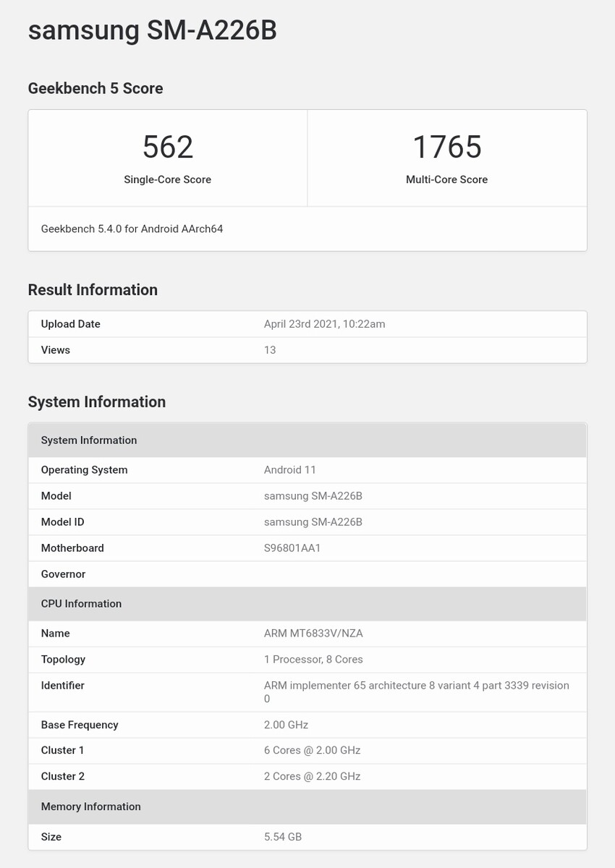615x868 pixels.
Task: Select the gray "System Information" table header
Action: point(307,441)
